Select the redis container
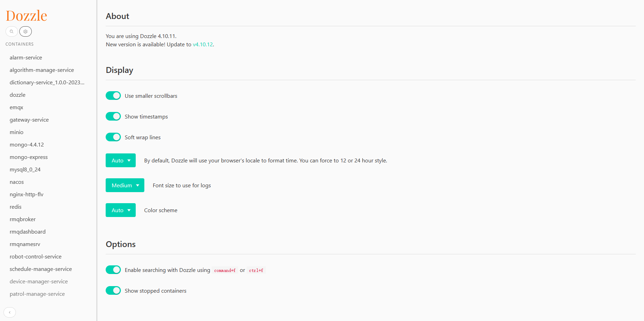 16,207
